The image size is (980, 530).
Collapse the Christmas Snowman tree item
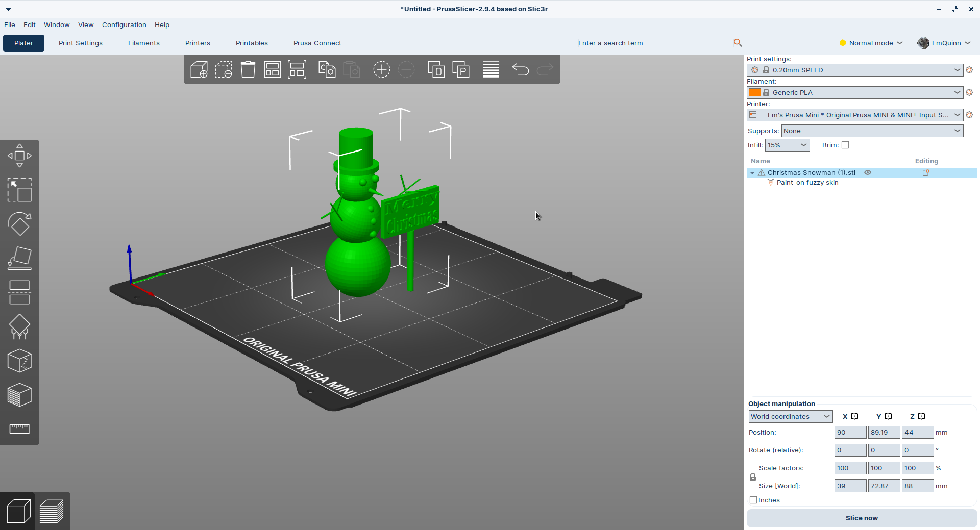point(752,173)
